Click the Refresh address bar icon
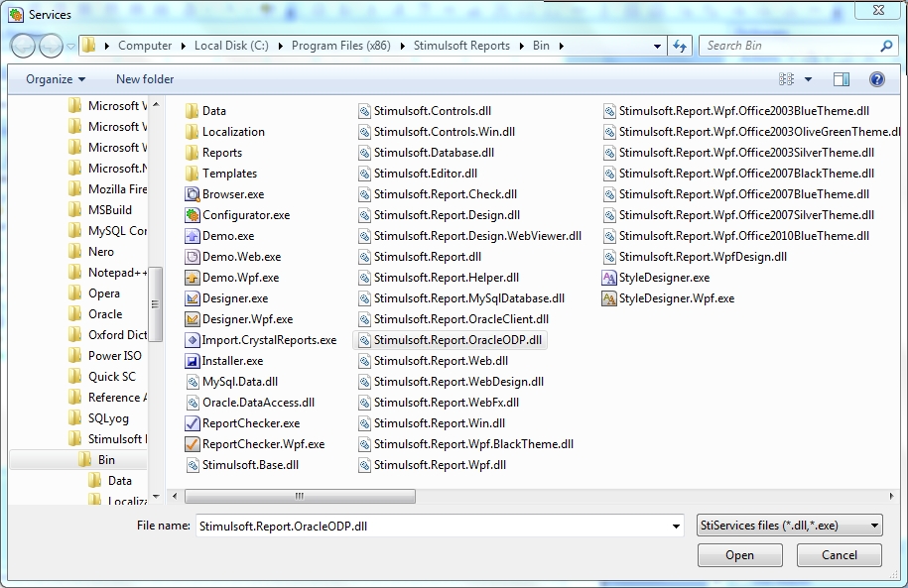Screen dimensions: 908x588 (x=680, y=46)
